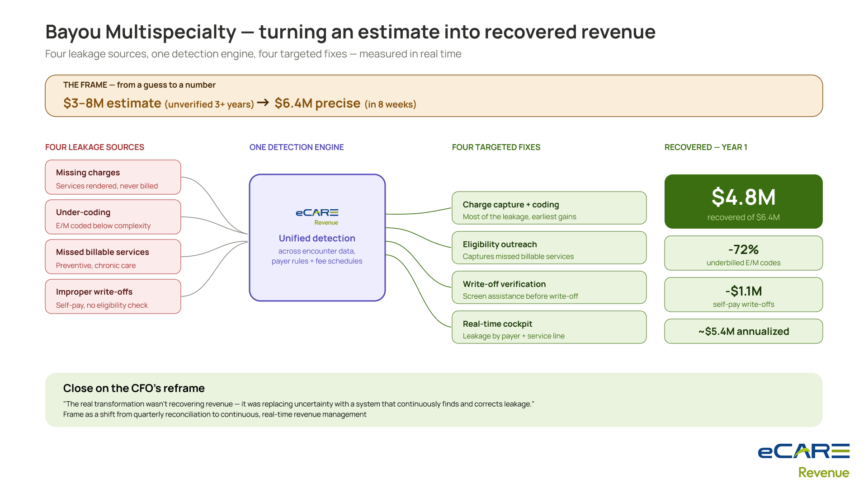Click the '-72%' metric
Viewport: 868px width, 488px height.
tap(744, 249)
